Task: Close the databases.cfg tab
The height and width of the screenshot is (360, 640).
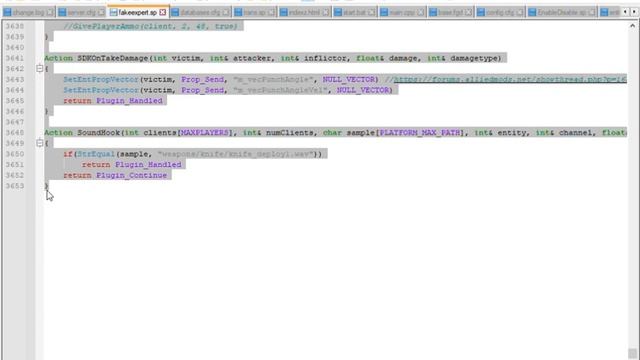Action: point(226,12)
